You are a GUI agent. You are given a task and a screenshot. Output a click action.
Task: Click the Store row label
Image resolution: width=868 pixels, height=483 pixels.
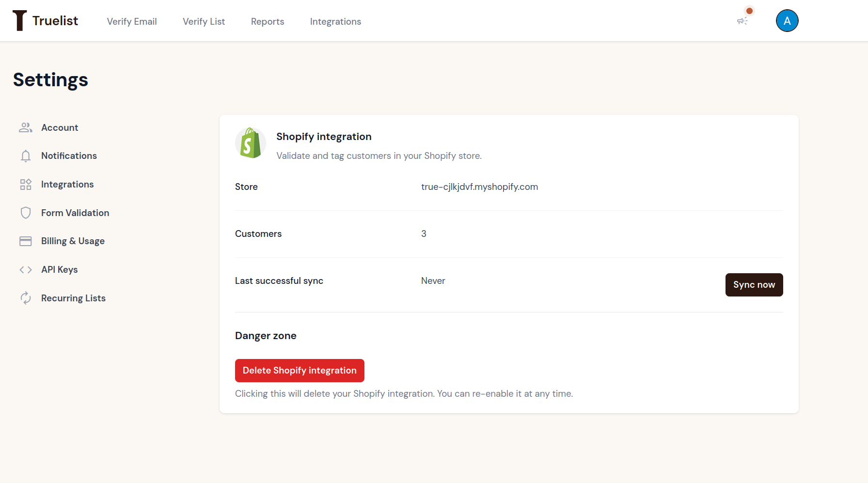click(x=246, y=187)
